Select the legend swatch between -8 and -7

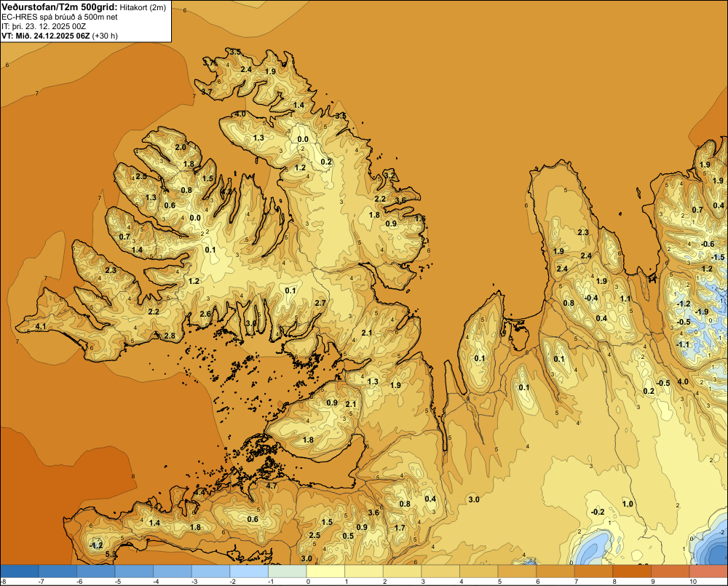point(19,571)
